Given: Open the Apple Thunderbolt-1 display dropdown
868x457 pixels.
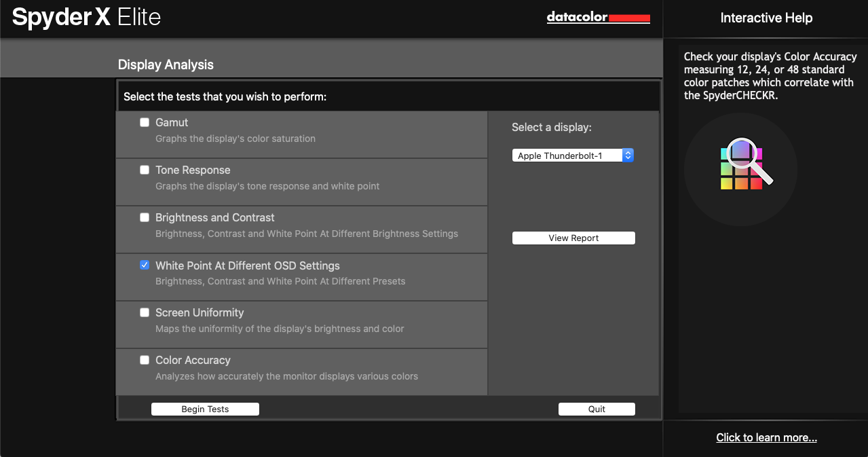Looking at the screenshot, I should (573, 156).
